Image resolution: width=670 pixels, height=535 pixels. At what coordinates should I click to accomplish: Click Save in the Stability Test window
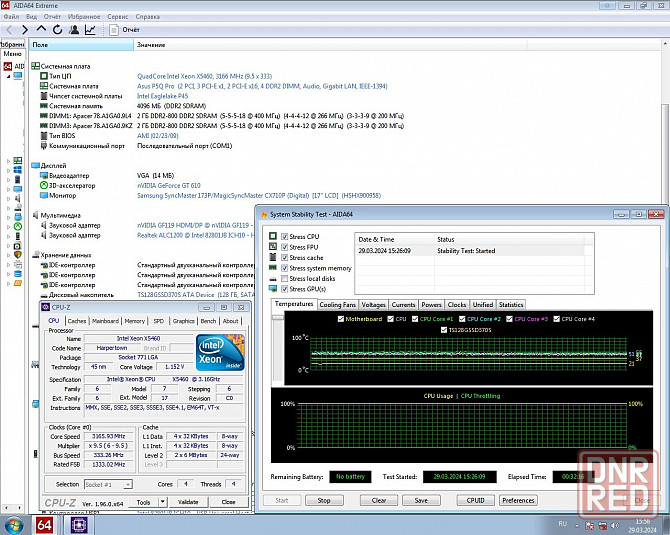[x=421, y=500]
